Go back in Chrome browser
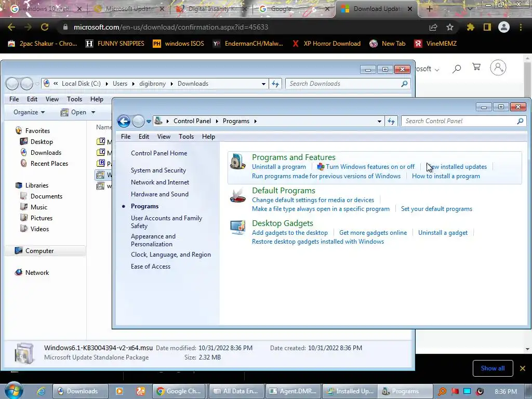 click(x=11, y=27)
